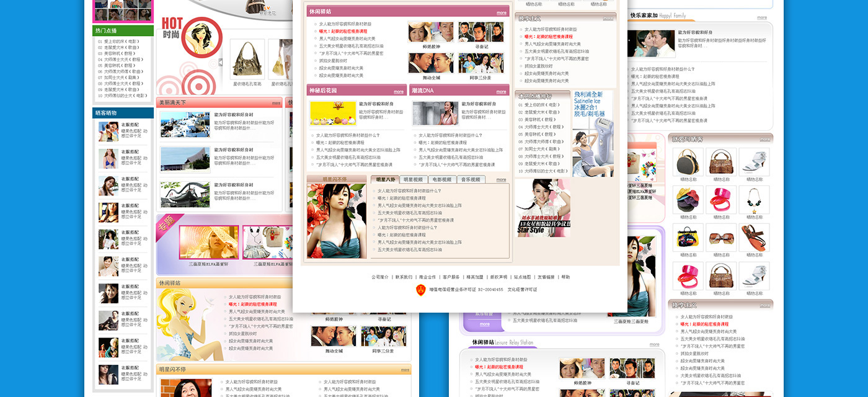Click 'more' in front page 休闲驿站 header
Screen dimensions: 868x397
[x=501, y=12]
